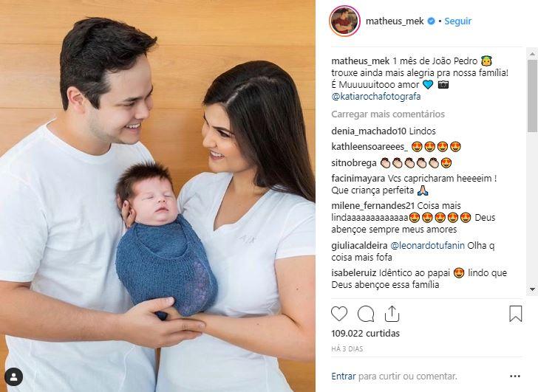Open matheus_mek username in the header
This screenshot has width=538, height=392.
coord(395,21)
